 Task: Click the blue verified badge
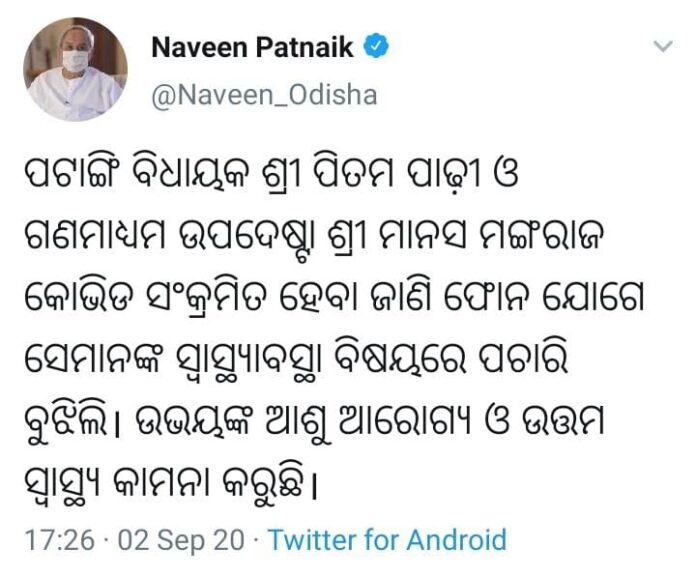coord(376,46)
